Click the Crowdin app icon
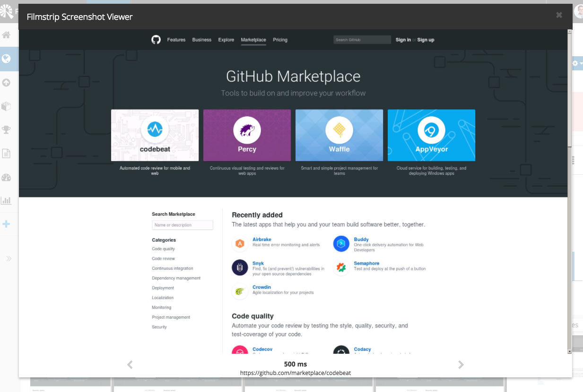The height and width of the screenshot is (392, 583). (240, 291)
